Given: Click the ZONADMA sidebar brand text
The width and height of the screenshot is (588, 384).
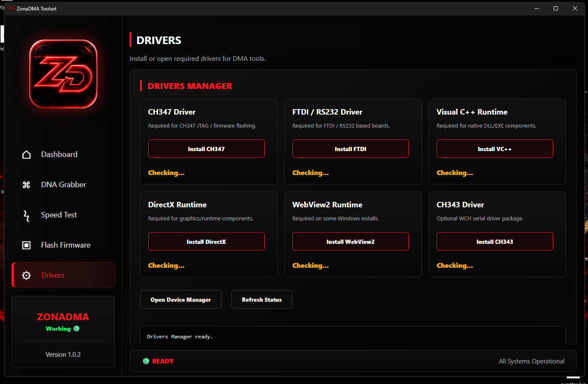Looking at the screenshot, I should click(x=63, y=317).
